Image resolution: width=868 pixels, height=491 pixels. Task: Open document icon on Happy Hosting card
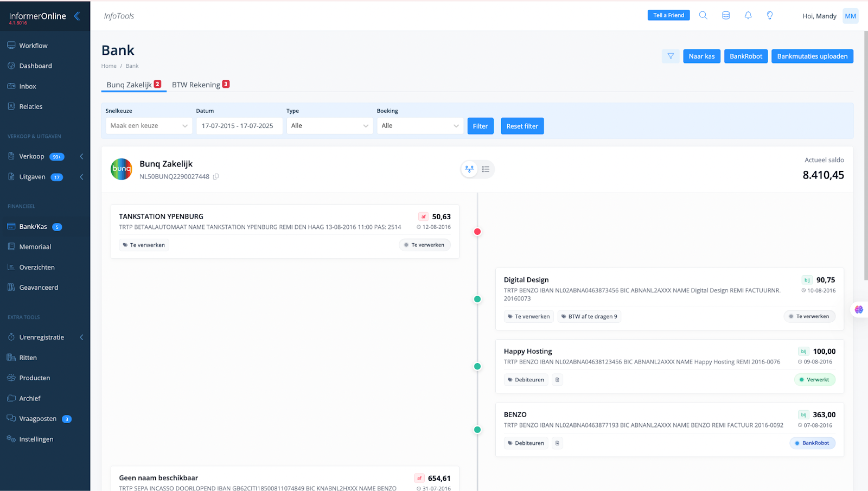tap(557, 380)
